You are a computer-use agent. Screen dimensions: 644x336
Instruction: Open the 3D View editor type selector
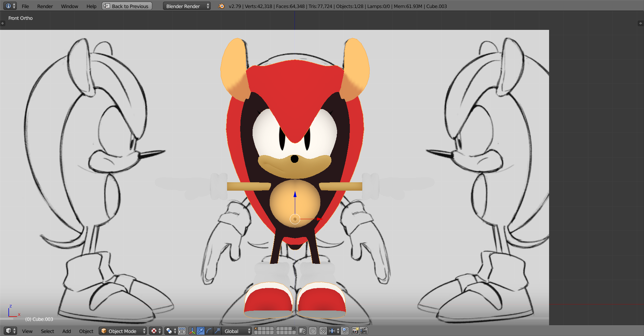click(x=10, y=331)
